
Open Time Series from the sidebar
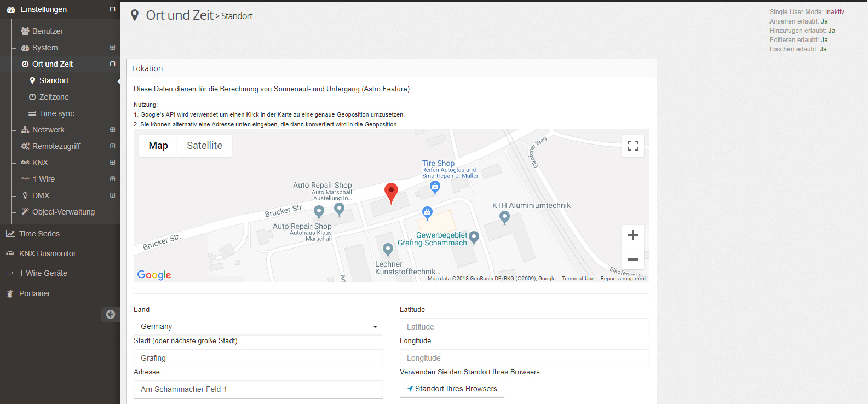(39, 234)
